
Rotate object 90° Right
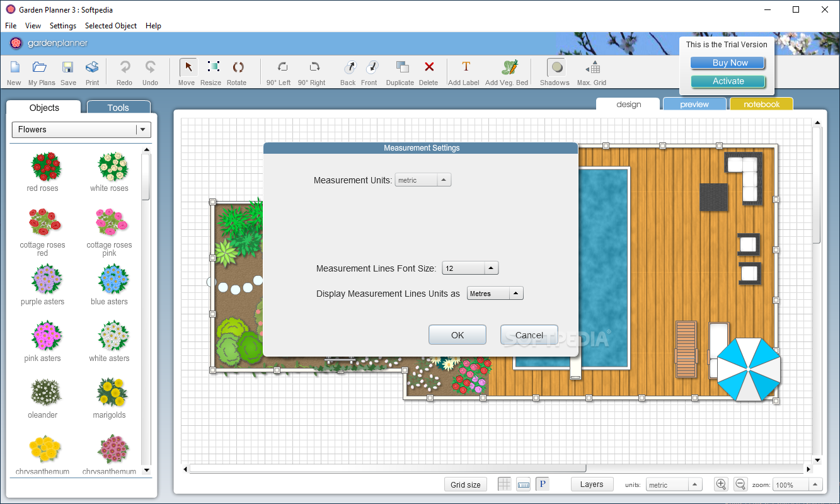click(x=314, y=67)
